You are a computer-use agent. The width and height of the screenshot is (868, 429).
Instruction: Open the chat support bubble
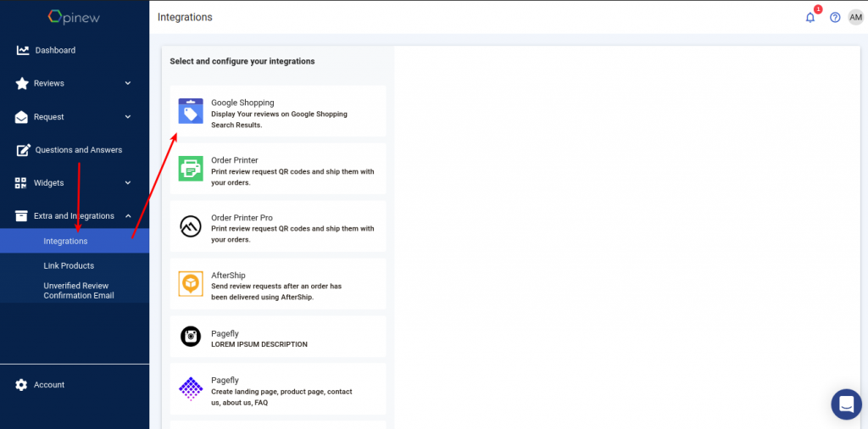(x=847, y=404)
